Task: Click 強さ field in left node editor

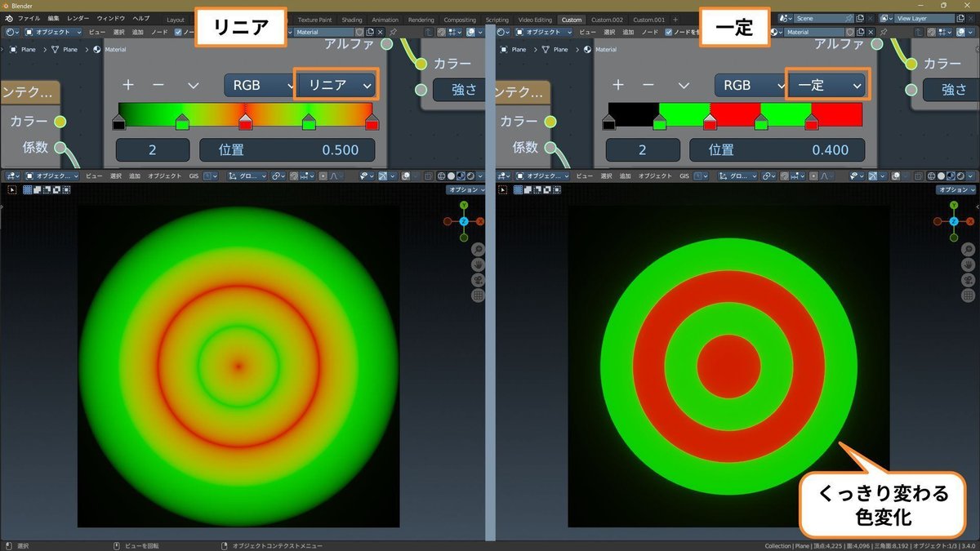Action: point(457,90)
